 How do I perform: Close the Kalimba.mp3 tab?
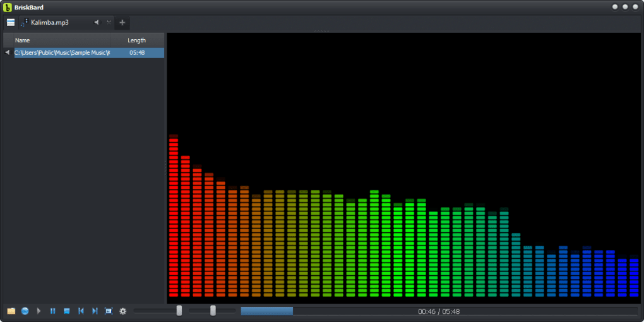pyautogui.click(x=109, y=23)
